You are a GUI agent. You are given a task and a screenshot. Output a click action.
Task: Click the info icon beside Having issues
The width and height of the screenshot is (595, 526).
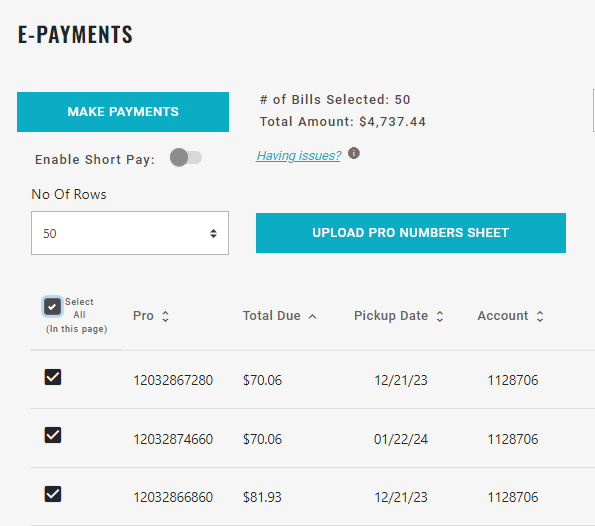[354, 153]
